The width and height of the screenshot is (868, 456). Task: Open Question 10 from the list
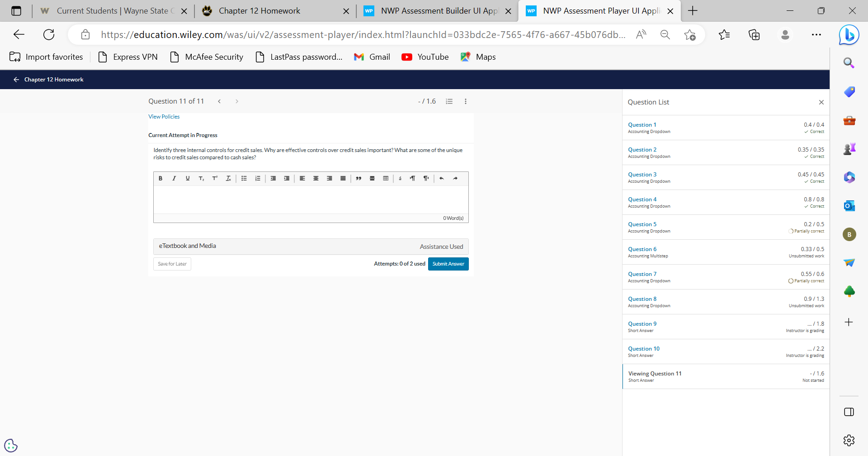point(726,352)
